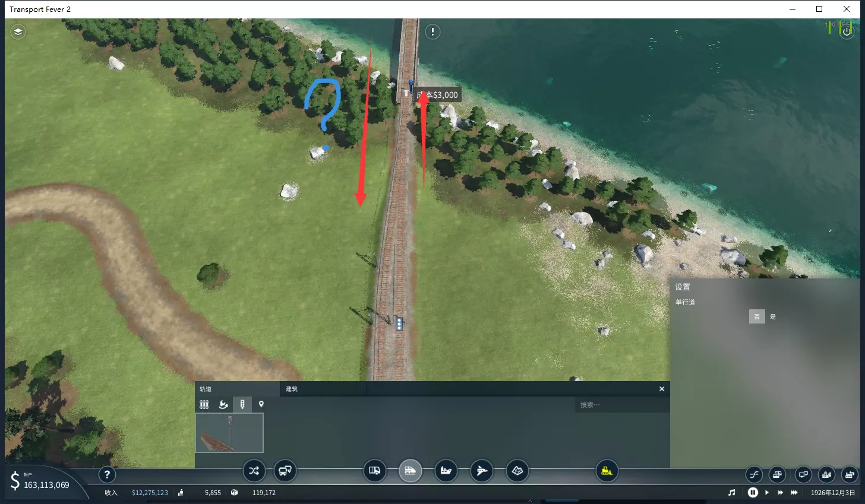Click the blue signal placed on the track
This screenshot has width=865, height=504.
tap(399, 324)
